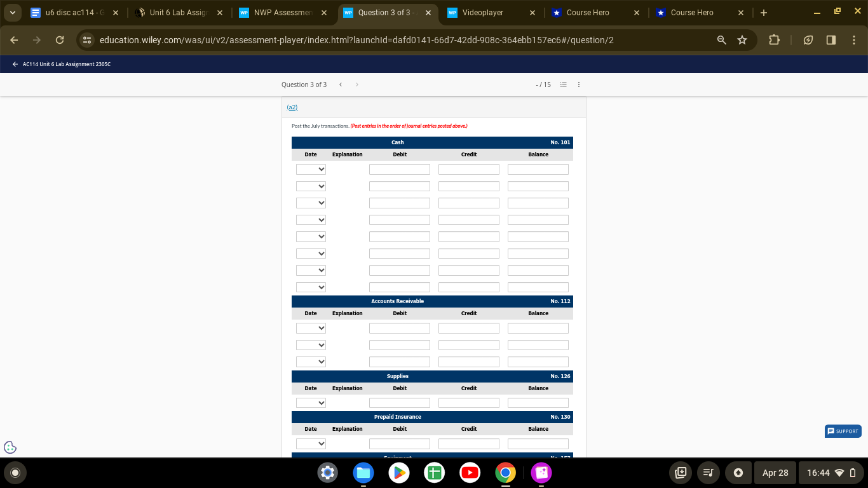This screenshot has height=488, width=868.
Task: Open the extensions puzzle icon
Action: [774, 40]
